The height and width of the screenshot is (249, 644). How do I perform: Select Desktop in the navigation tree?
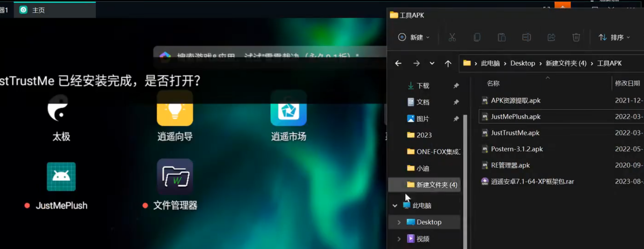(424, 222)
